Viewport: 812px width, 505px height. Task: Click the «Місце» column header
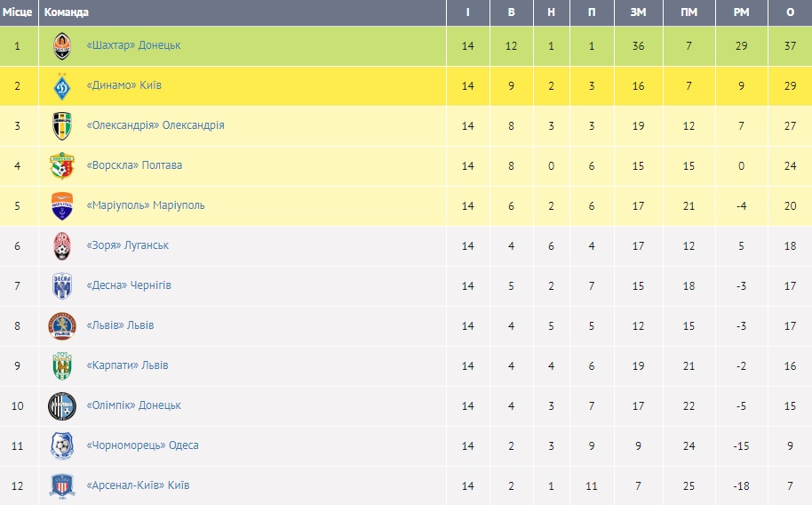(x=18, y=12)
